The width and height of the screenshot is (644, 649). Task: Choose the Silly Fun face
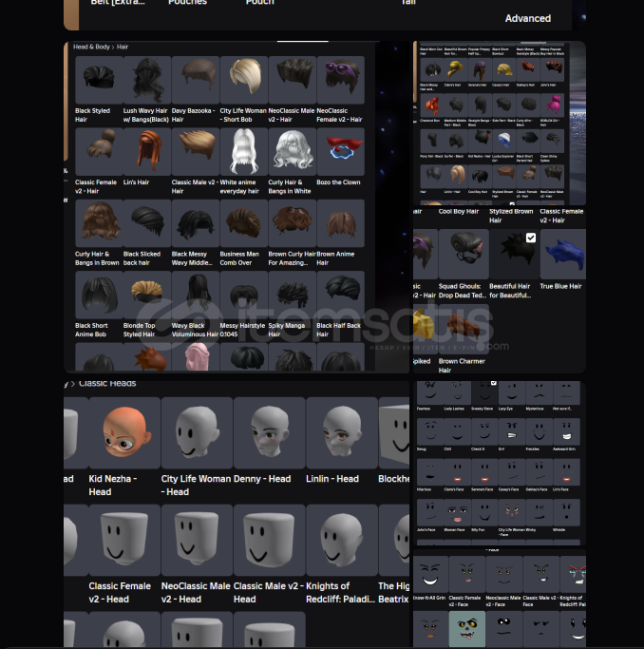[x=484, y=512]
